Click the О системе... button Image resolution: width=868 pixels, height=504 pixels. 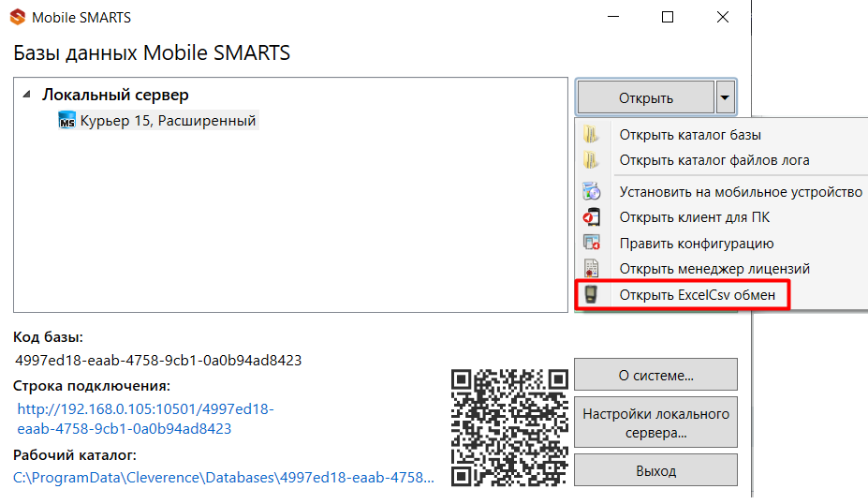[655, 375]
